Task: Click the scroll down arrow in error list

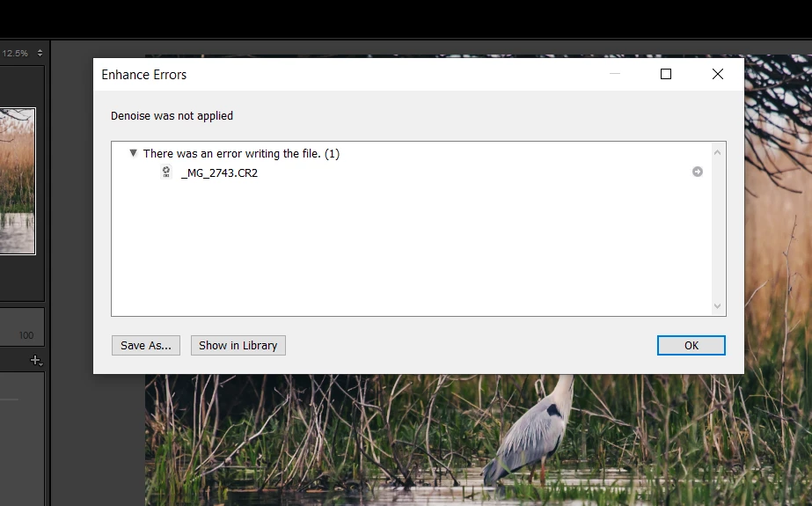Action: tap(717, 306)
